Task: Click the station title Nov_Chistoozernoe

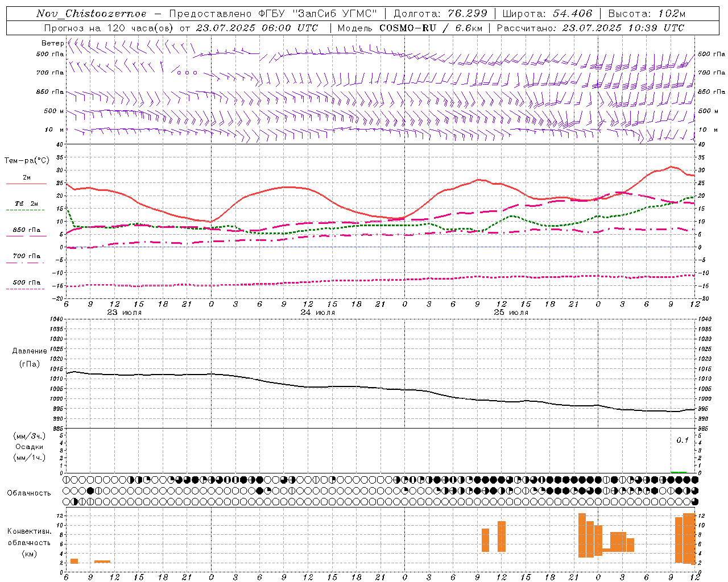Action: click(x=91, y=14)
